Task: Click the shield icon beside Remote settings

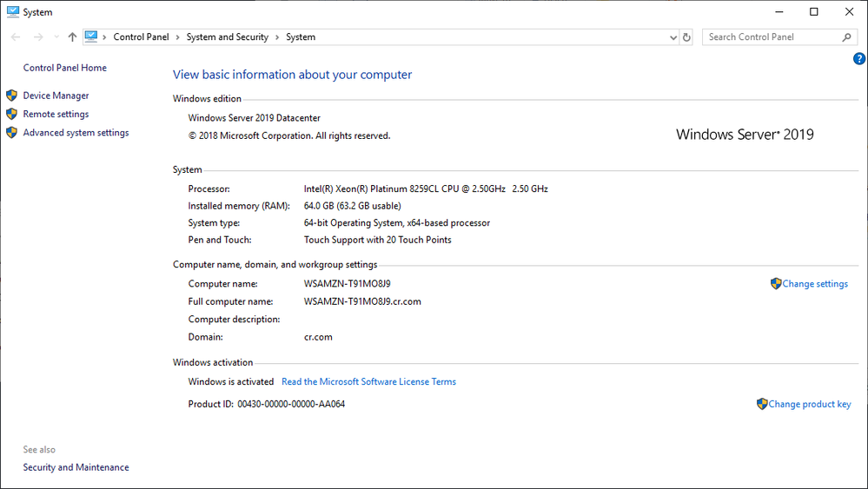Action: click(x=11, y=114)
